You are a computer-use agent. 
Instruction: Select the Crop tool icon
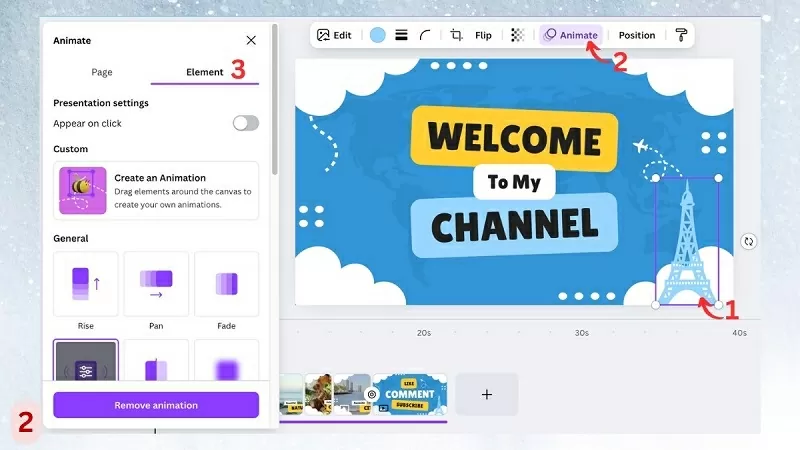click(456, 35)
